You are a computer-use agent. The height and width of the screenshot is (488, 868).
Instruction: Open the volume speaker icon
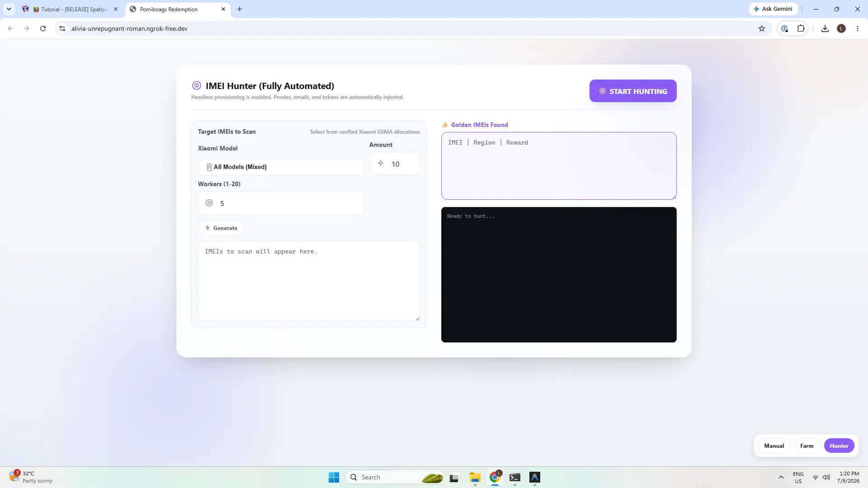point(826,477)
